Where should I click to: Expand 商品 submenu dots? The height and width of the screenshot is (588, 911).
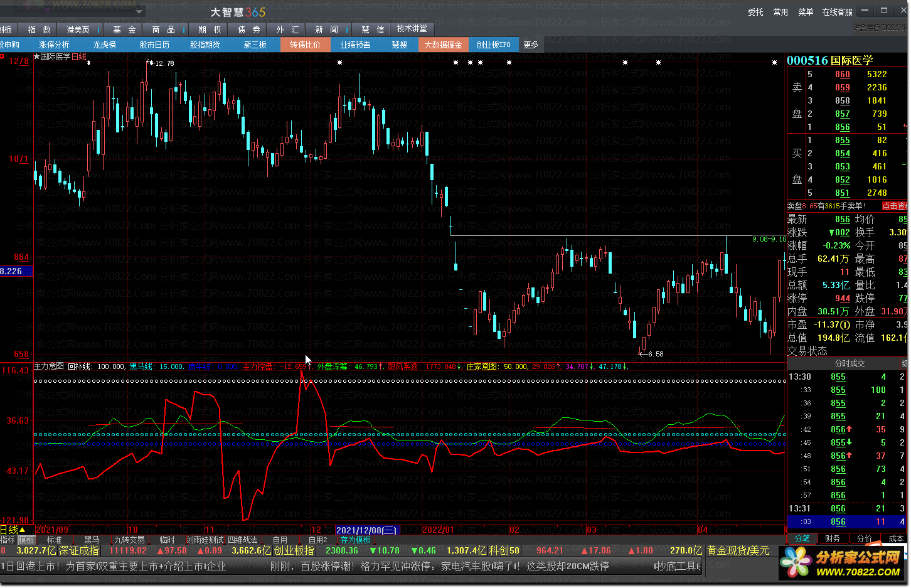click(x=184, y=29)
